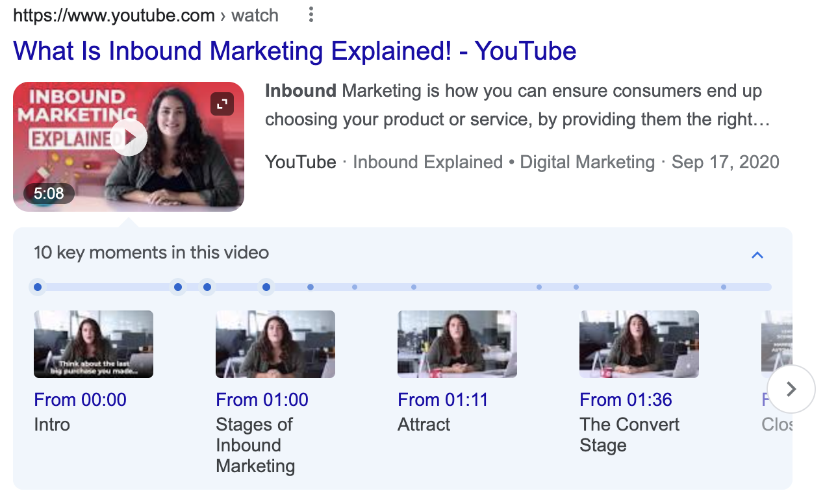
Task: Click the 'Intro' moment label
Action: (x=52, y=425)
